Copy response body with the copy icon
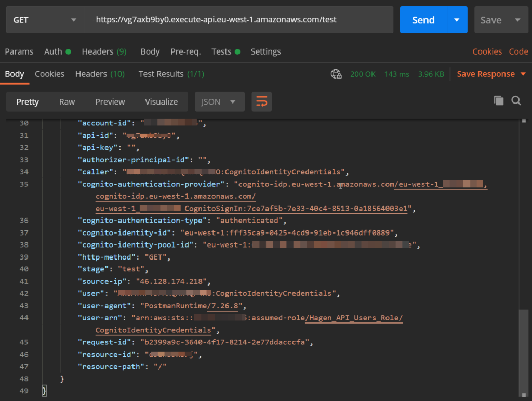 (x=499, y=101)
